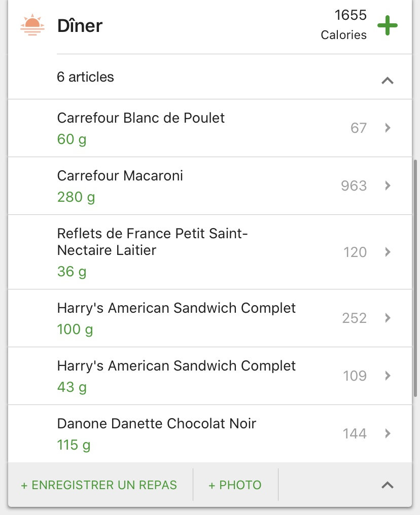Viewport: 420px width, 515px height.
Task: Click the + Photo button
Action: [235, 485]
